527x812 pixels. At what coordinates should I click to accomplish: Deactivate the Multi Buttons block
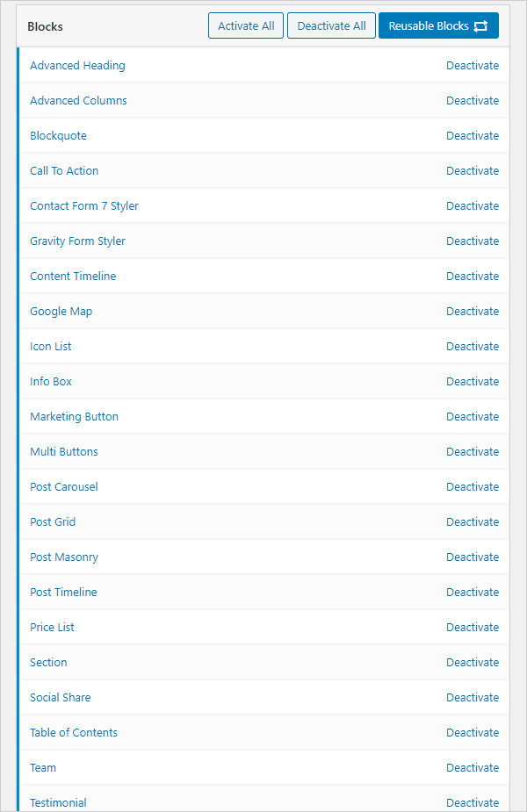pyautogui.click(x=472, y=452)
